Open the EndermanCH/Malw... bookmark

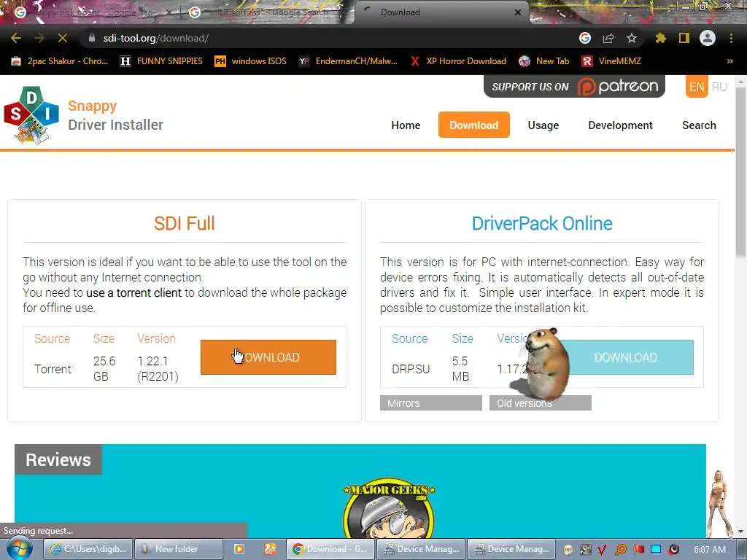348,61
